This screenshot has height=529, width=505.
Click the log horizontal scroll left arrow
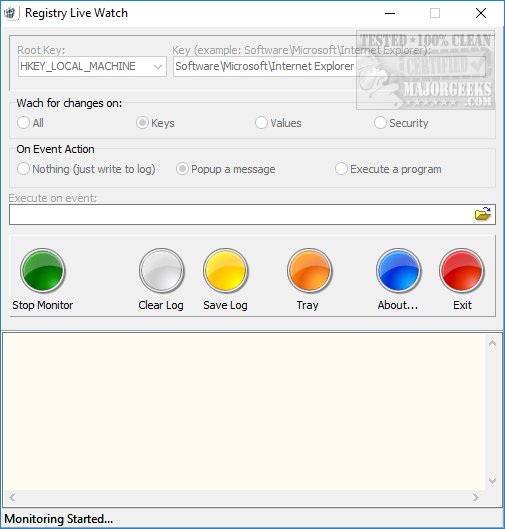coord(12,497)
